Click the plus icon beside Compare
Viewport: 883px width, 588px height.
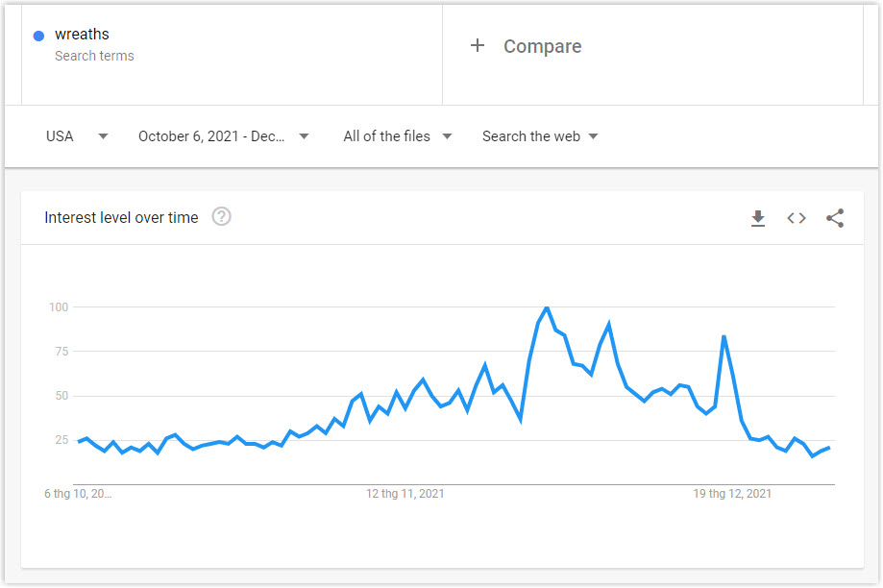pos(478,45)
